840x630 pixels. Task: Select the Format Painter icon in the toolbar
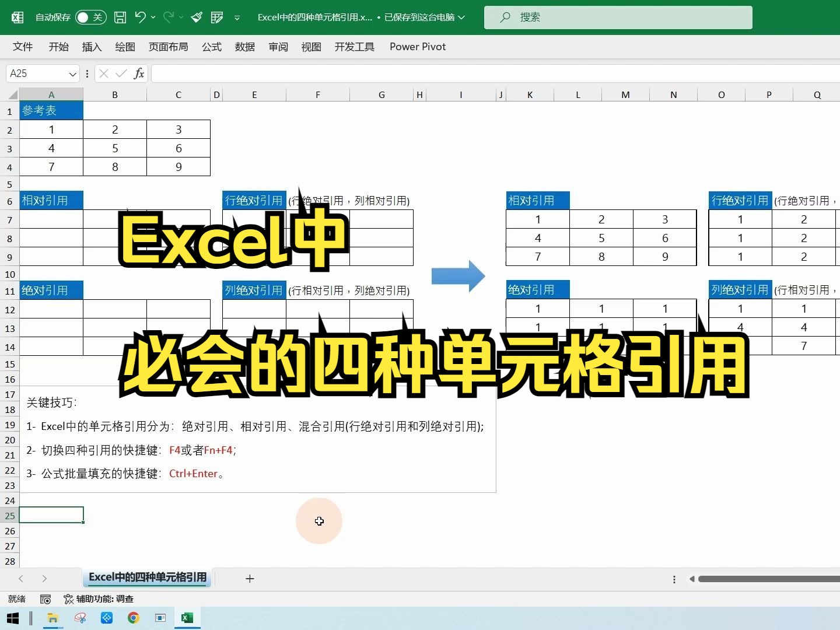(197, 17)
